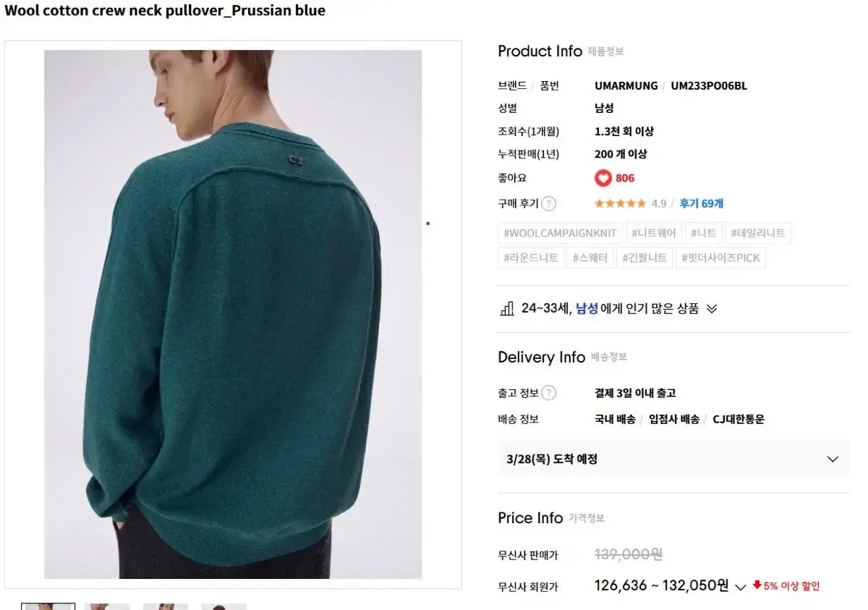
Task: Select the #스웨터 hashtag
Action: click(x=590, y=258)
